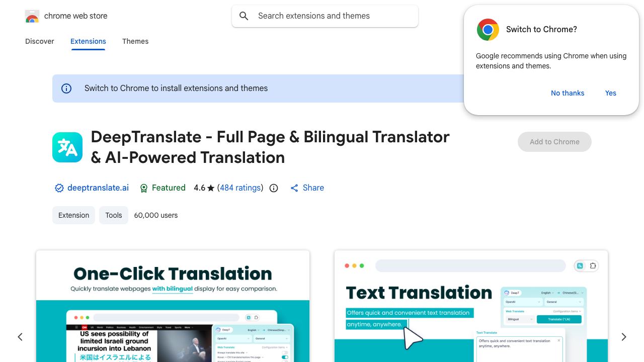Open the One-Click Translation screenshot
The width and height of the screenshot is (644, 362).
tap(173, 306)
